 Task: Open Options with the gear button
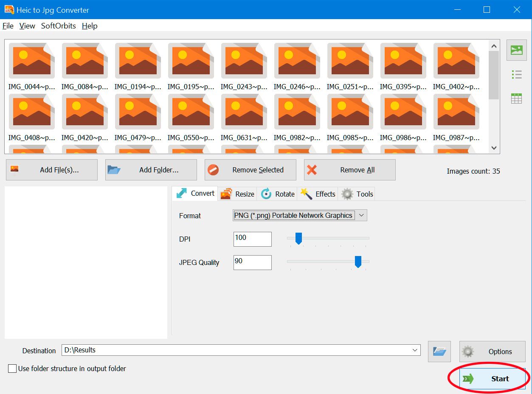(x=492, y=352)
